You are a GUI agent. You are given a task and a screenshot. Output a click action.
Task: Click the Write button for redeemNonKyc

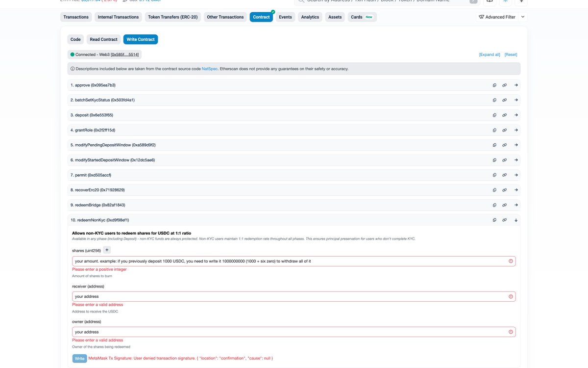pyautogui.click(x=79, y=358)
